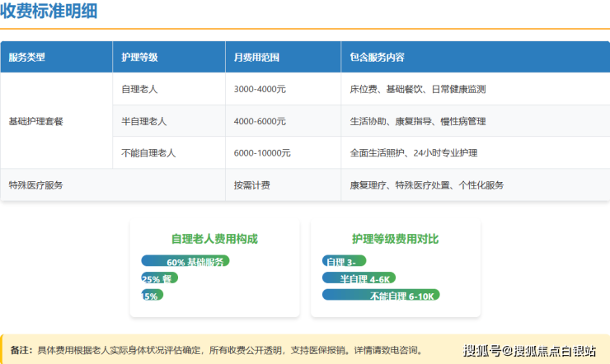
Task: Click the 不能自理老人 care level cell
Action: coord(148,153)
